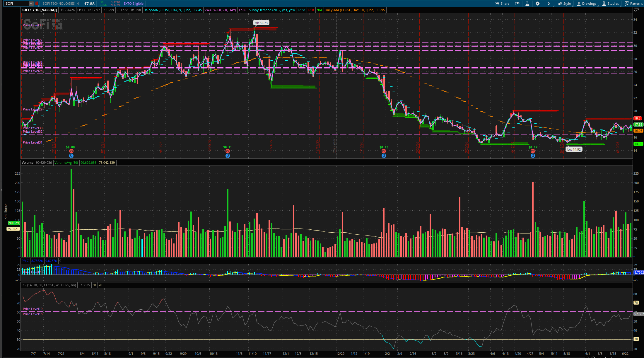Click the red 18.8 price axis tag
This screenshot has height=358, width=644.
coord(637,118)
